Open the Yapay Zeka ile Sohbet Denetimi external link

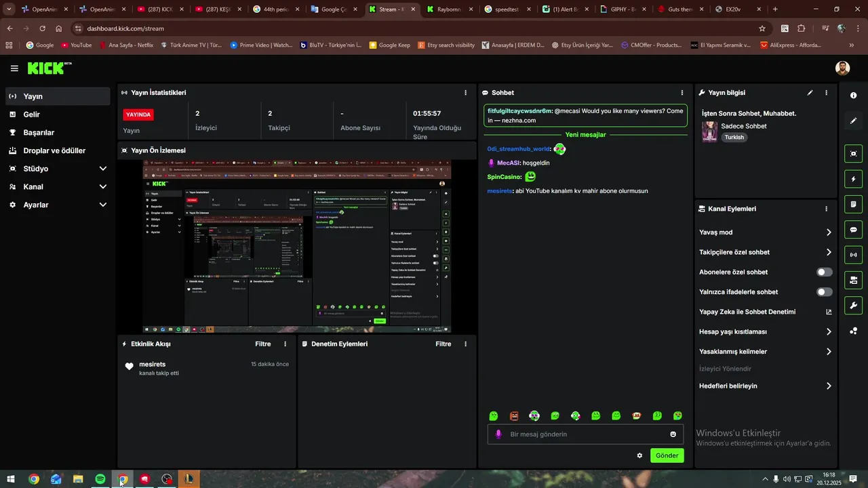(x=828, y=312)
